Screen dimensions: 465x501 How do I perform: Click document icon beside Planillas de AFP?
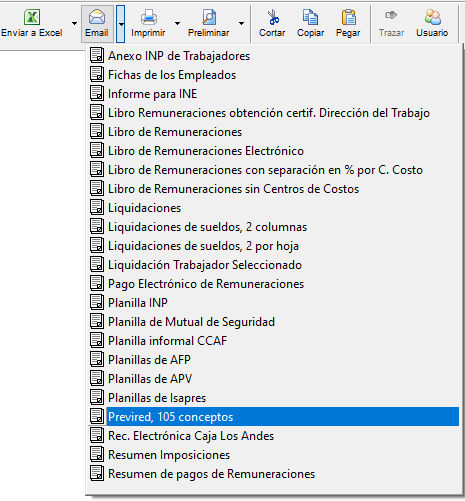[x=97, y=359]
